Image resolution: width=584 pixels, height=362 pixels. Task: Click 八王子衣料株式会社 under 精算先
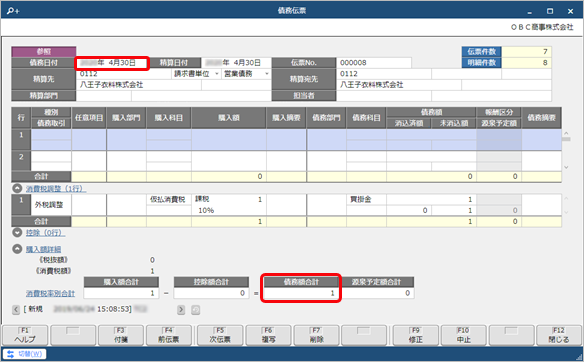[111, 85]
